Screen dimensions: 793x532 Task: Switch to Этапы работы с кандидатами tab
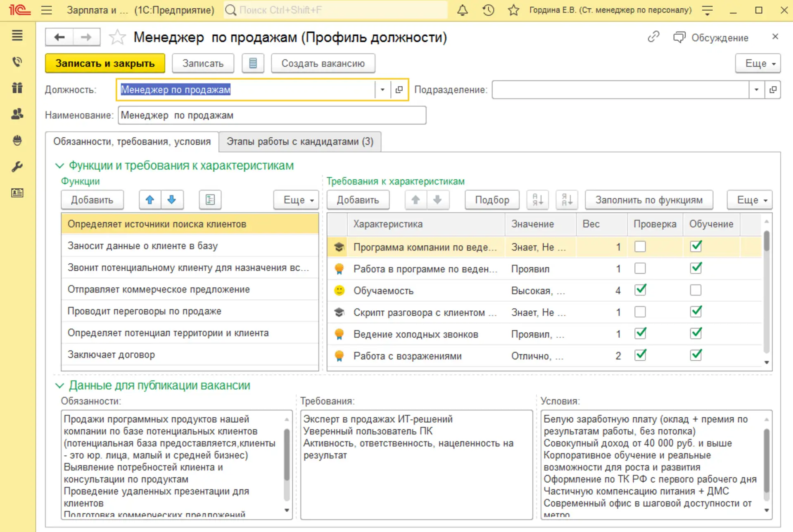pyautogui.click(x=300, y=142)
